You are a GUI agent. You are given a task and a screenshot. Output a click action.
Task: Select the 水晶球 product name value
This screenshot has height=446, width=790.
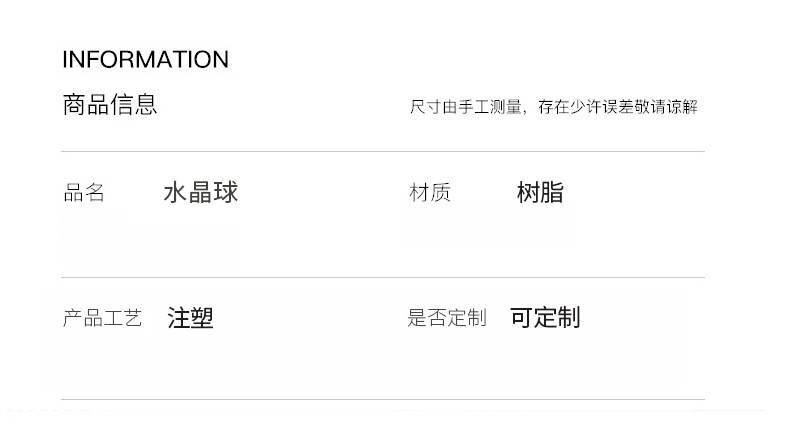[200, 192]
